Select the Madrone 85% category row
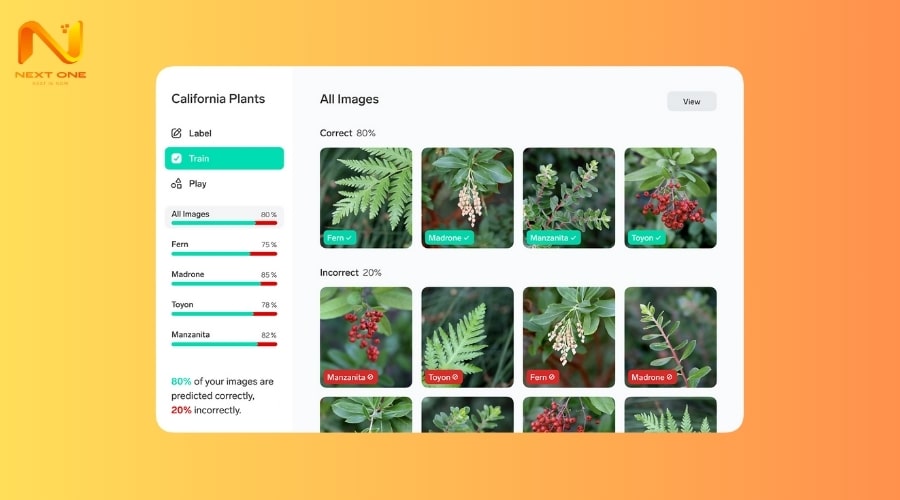 point(224,278)
